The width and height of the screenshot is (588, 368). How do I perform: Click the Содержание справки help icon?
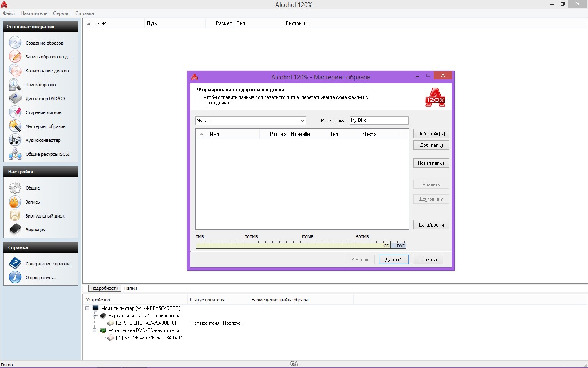[15, 263]
